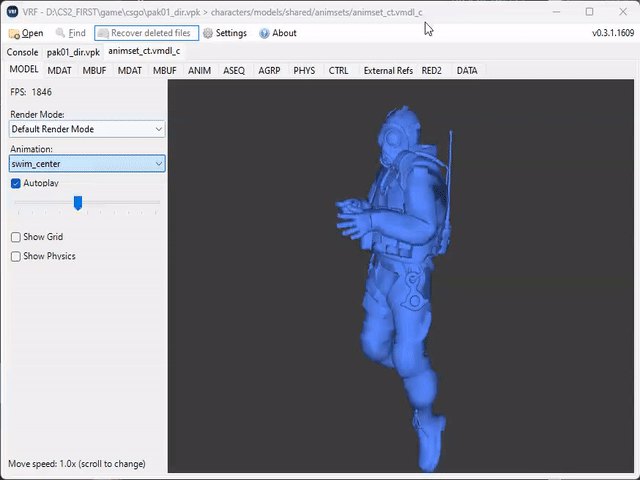Click the Find magnifier icon
The image size is (640, 480).
pyautogui.click(x=61, y=33)
